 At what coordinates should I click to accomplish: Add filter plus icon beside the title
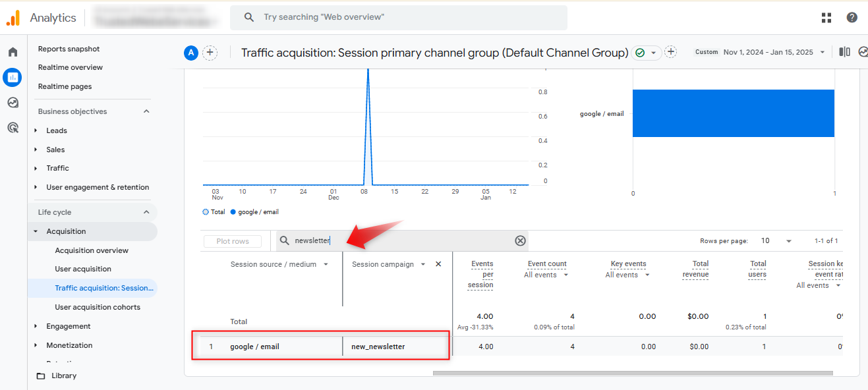[671, 52]
